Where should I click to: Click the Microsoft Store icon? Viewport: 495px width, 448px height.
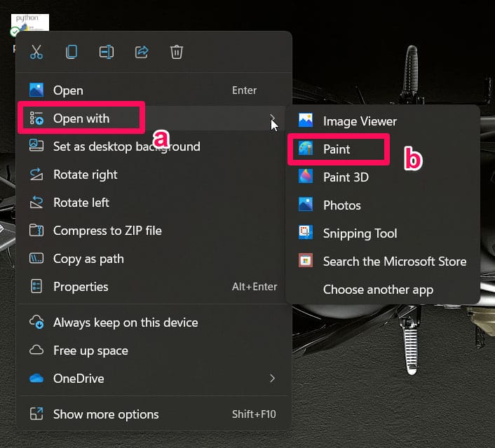click(x=306, y=261)
